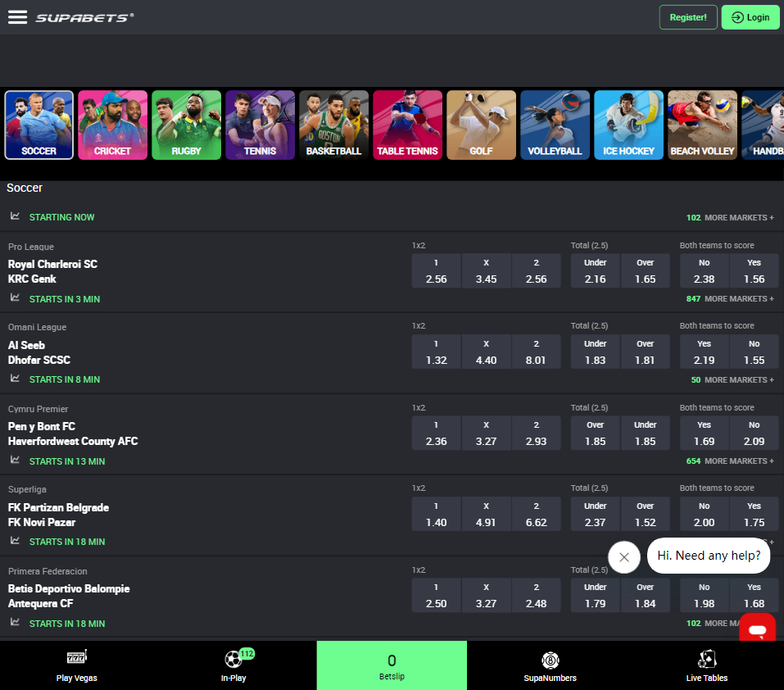Expand 847 More Markets for Charleroi match
Viewport: 784px width, 690px height.
click(x=730, y=298)
